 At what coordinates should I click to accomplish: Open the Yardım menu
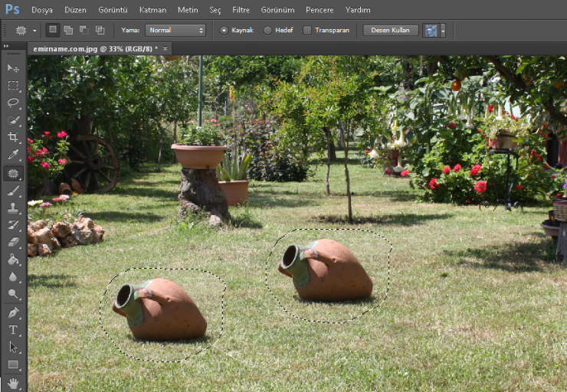pyautogui.click(x=358, y=10)
